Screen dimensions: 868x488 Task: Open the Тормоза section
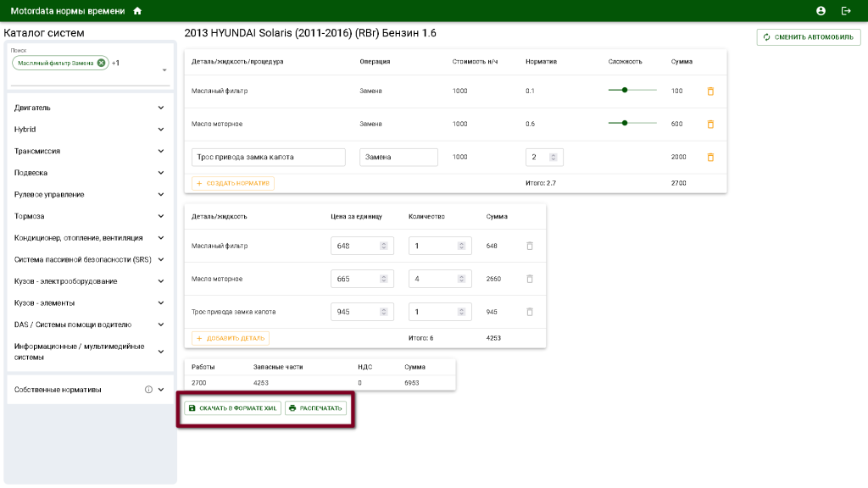(x=160, y=216)
